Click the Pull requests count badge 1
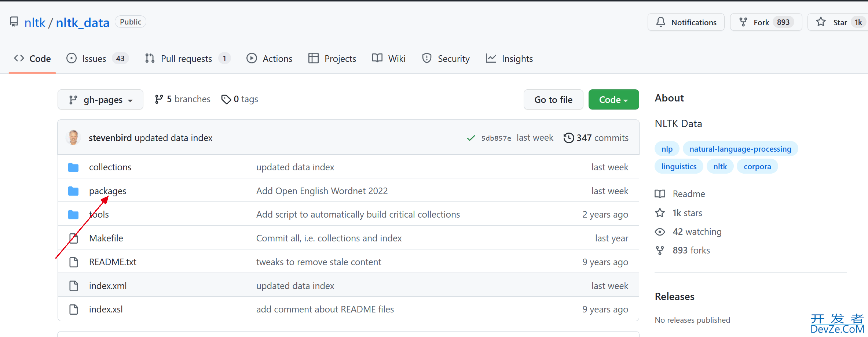 (224, 59)
